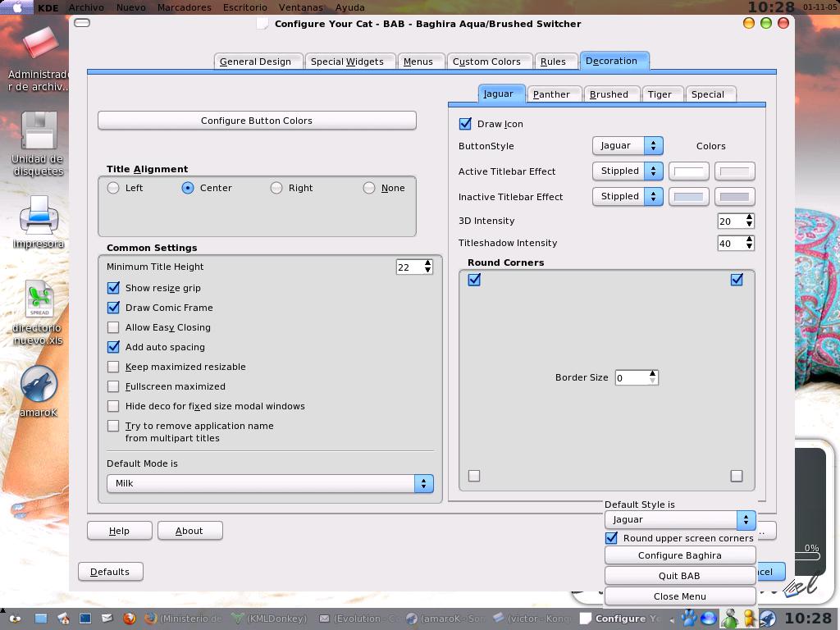
Task: Open the home folder icon in taskbar
Action: pyautogui.click(x=63, y=619)
